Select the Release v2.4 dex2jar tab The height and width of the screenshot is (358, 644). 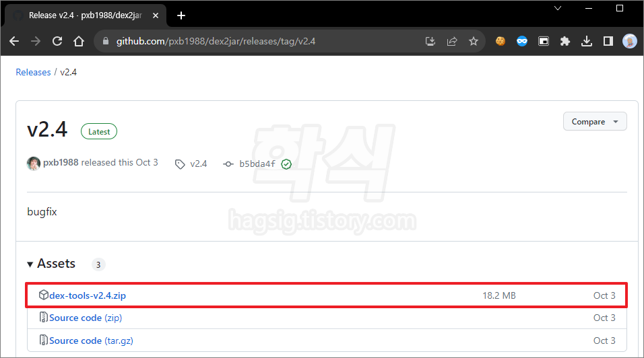(x=84, y=15)
